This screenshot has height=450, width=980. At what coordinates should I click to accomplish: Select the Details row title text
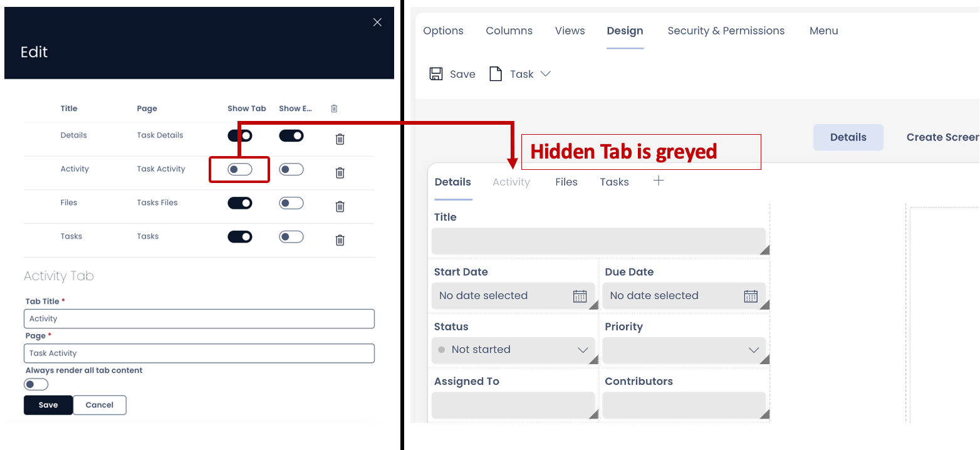pos(73,135)
